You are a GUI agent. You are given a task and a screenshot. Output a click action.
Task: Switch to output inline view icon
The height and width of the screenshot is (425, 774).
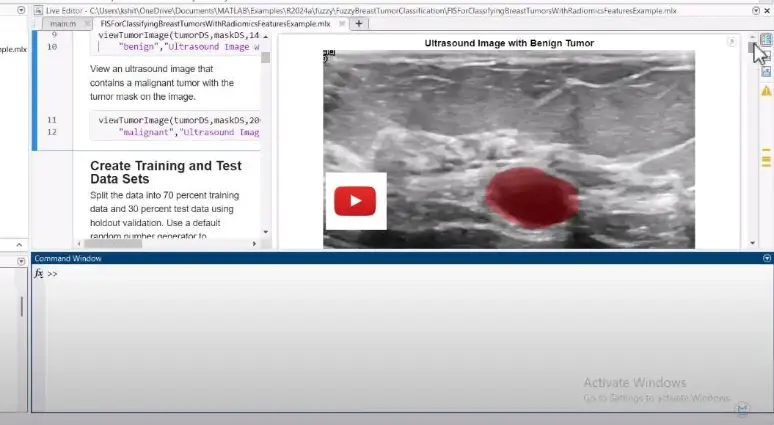766,56
